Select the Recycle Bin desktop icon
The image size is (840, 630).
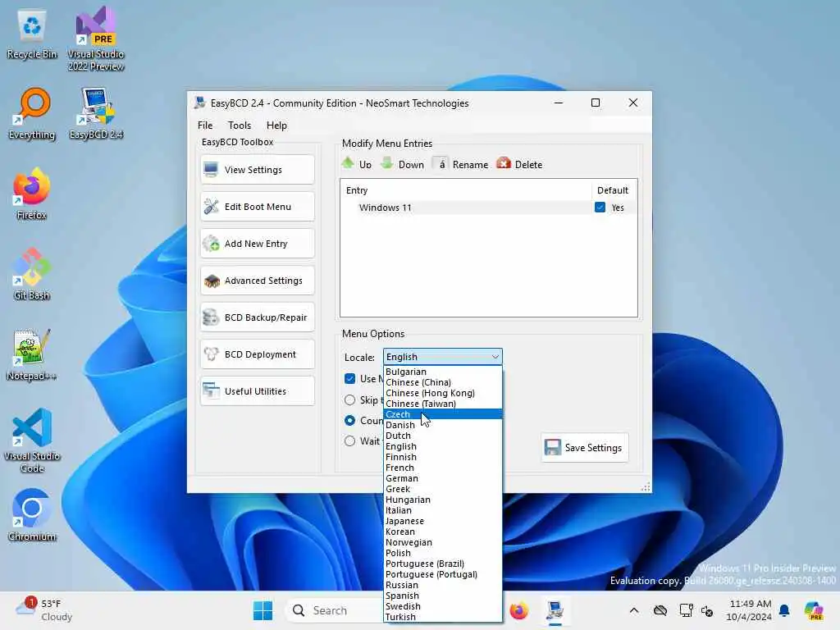point(32,35)
